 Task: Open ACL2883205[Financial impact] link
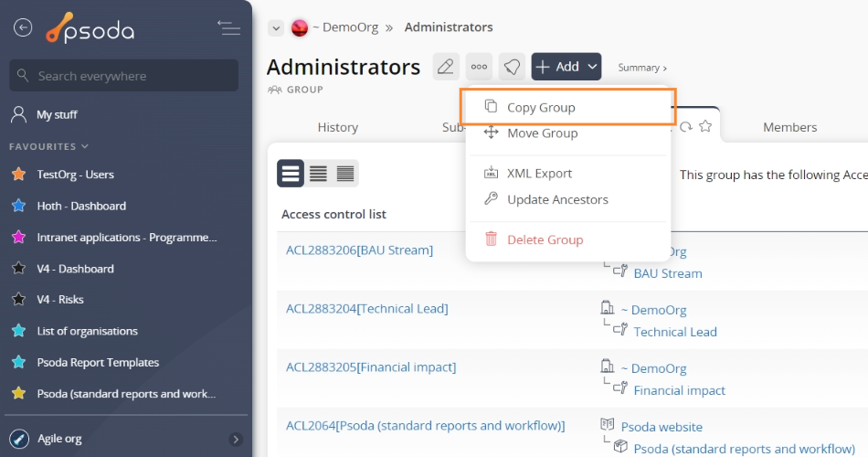(371, 367)
